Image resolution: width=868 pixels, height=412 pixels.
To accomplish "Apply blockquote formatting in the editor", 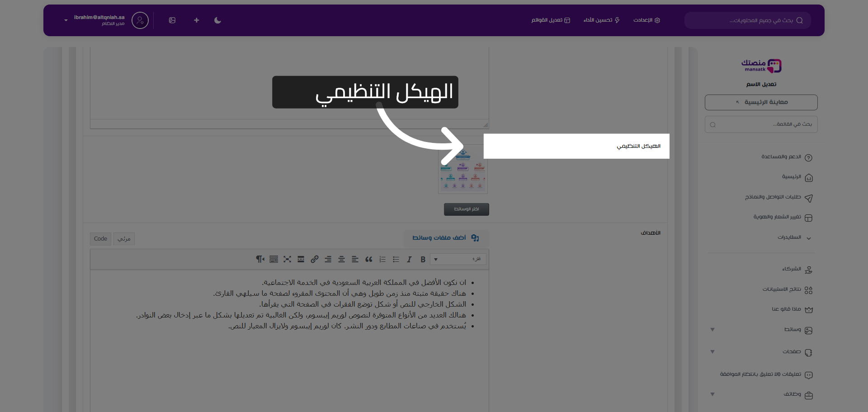I will pos(369,259).
